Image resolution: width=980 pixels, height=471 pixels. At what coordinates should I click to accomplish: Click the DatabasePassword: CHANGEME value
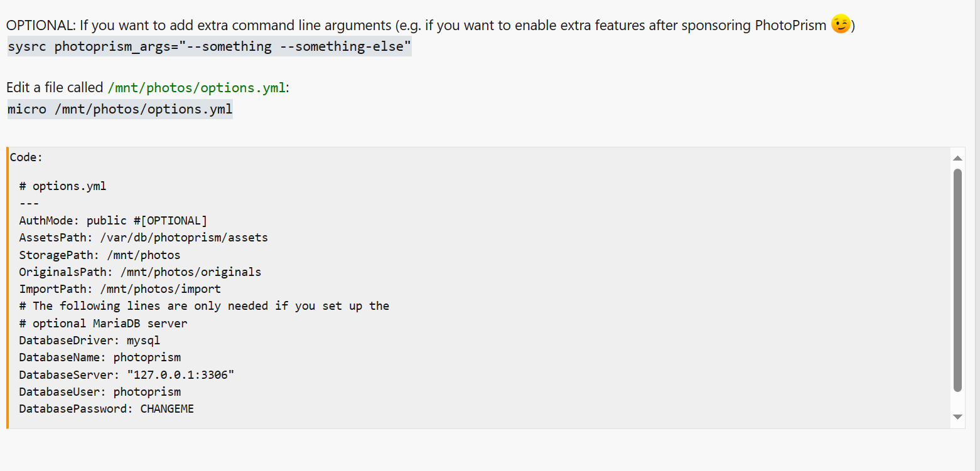[167, 409]
